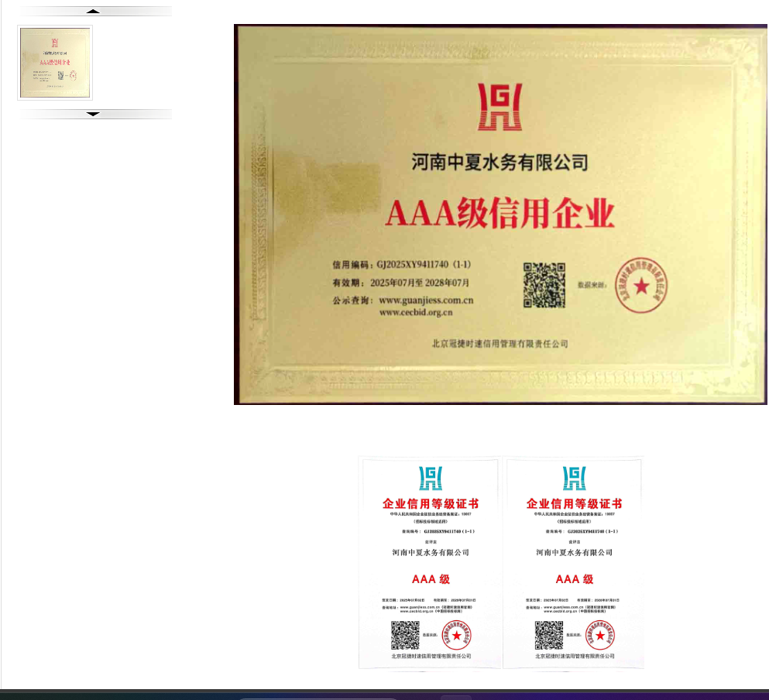Select the gold plaque thumbnail in the sidebar
This screenshot has width=769, height=700.
click(x=55, y=63)
